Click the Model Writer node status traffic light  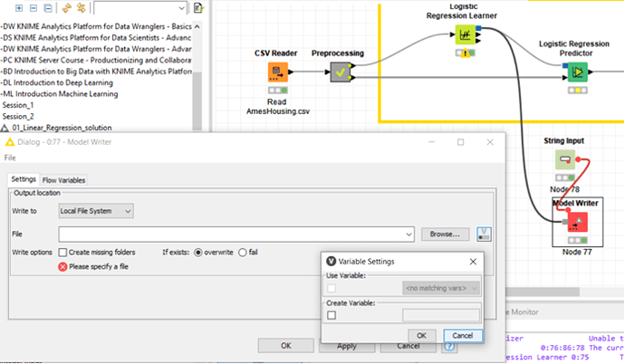coord(578,241)
